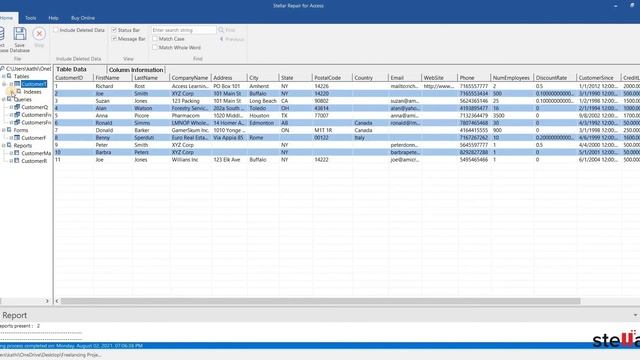The width and height of the screenshot is (640, 360).
Task: Click the PostalCode column header
Action: pyautogui.click(x=332, y=78)
